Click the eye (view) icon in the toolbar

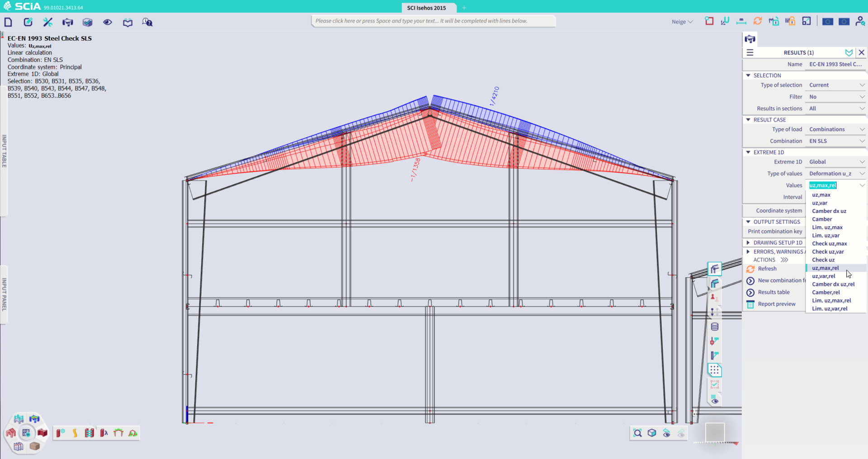(107, 22)
